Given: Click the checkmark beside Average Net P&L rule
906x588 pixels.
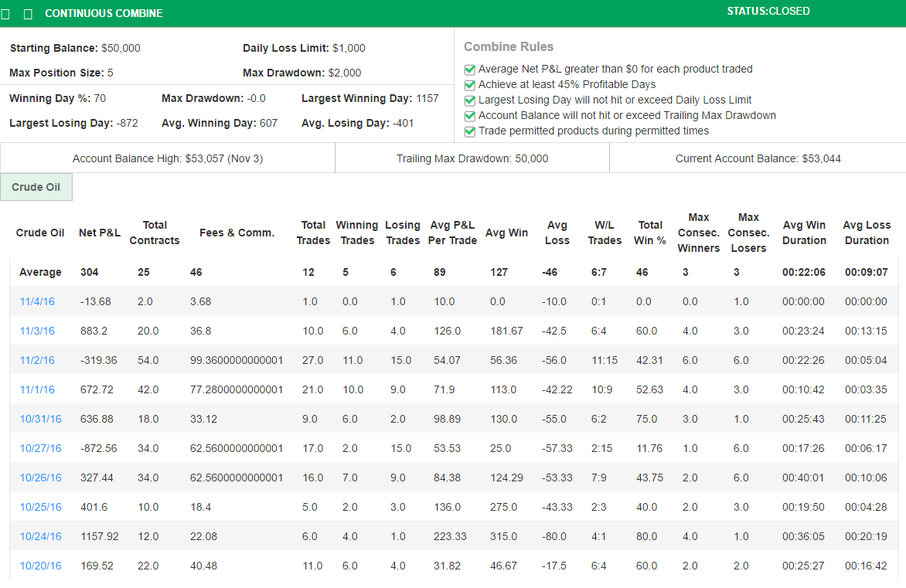Looking at the screenshot, I should (x=469, y=70).
